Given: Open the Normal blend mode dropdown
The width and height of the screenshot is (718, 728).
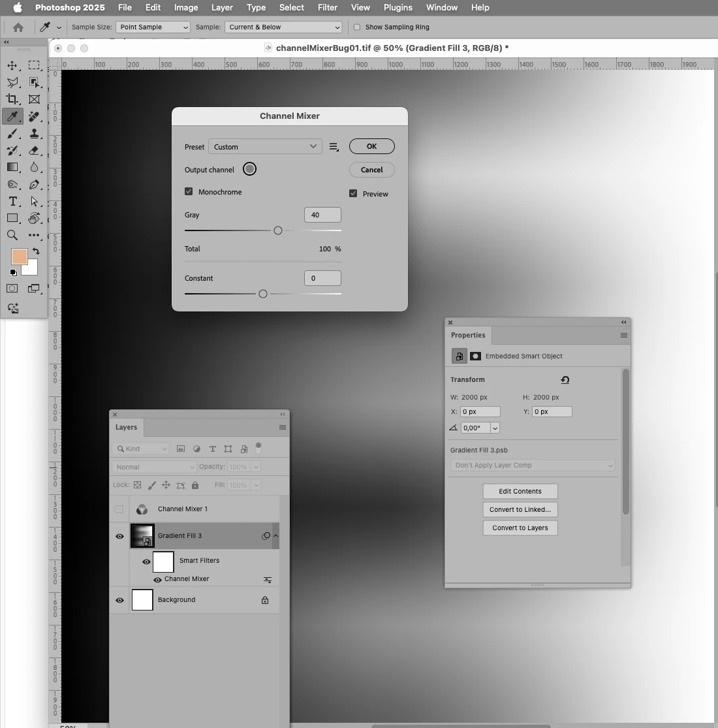Looking at the screenshot, I should click(154, 467).
